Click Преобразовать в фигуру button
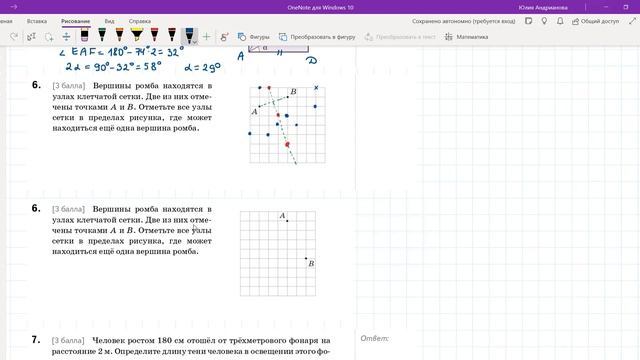640x360 pixels. (x=317, y=37)
